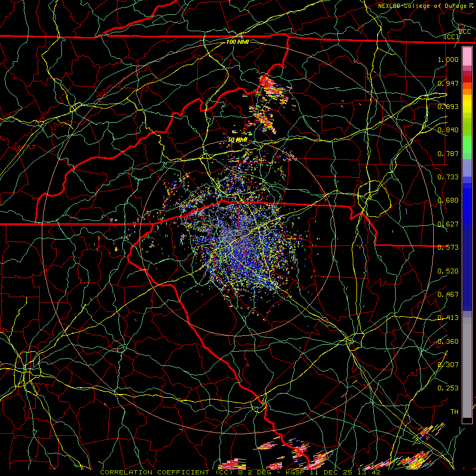Screen dimensions: 476x476
Task: Click the 0.840 value on the CC scale
Action: [448, 130]
